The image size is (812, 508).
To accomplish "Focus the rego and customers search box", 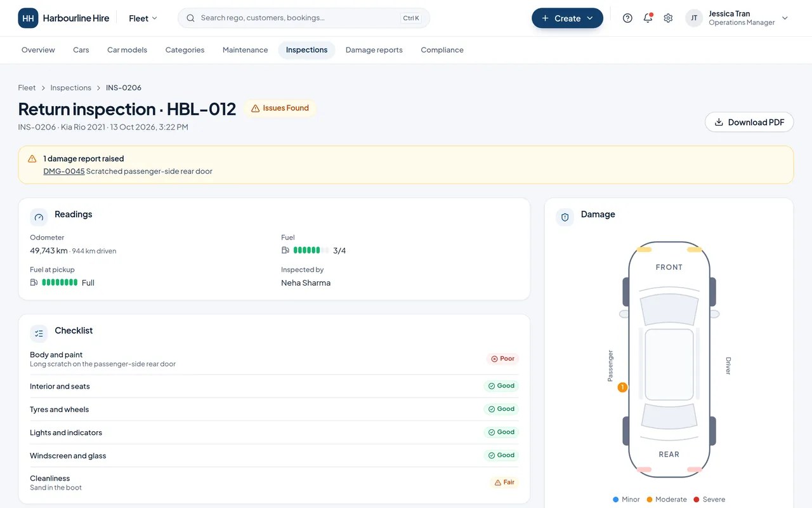I will (304, 18).
